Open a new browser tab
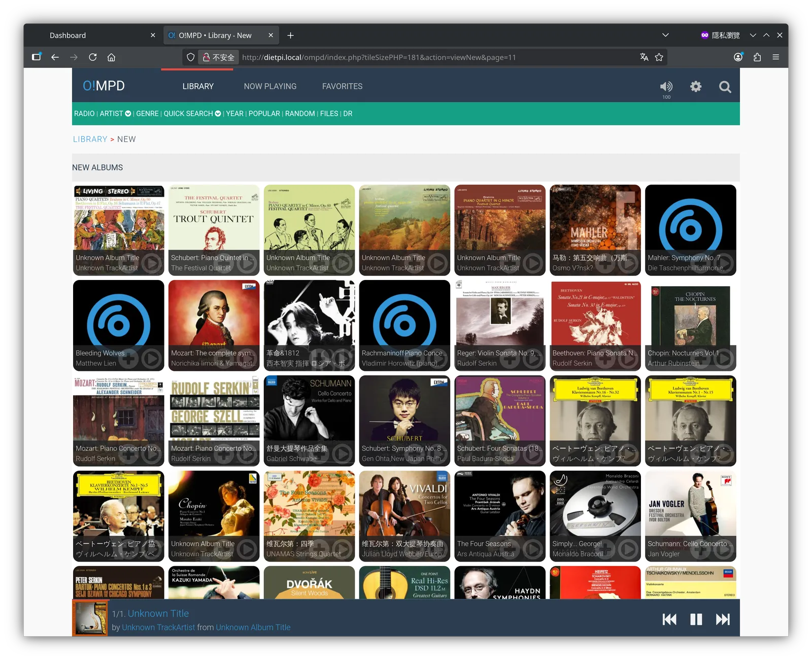Image resolution: width=812 pixels, height=660 pixels. point(290,36)
